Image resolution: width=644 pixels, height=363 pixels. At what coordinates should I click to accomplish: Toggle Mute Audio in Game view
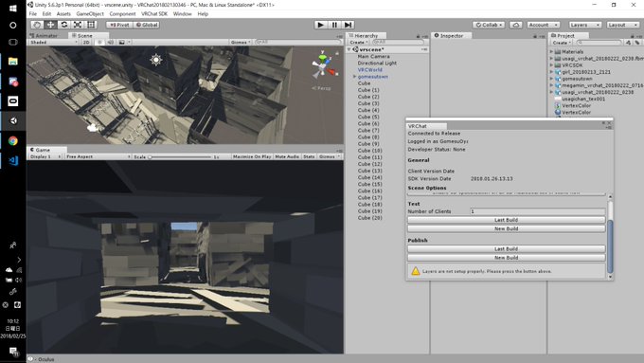[x=287, y=156]
